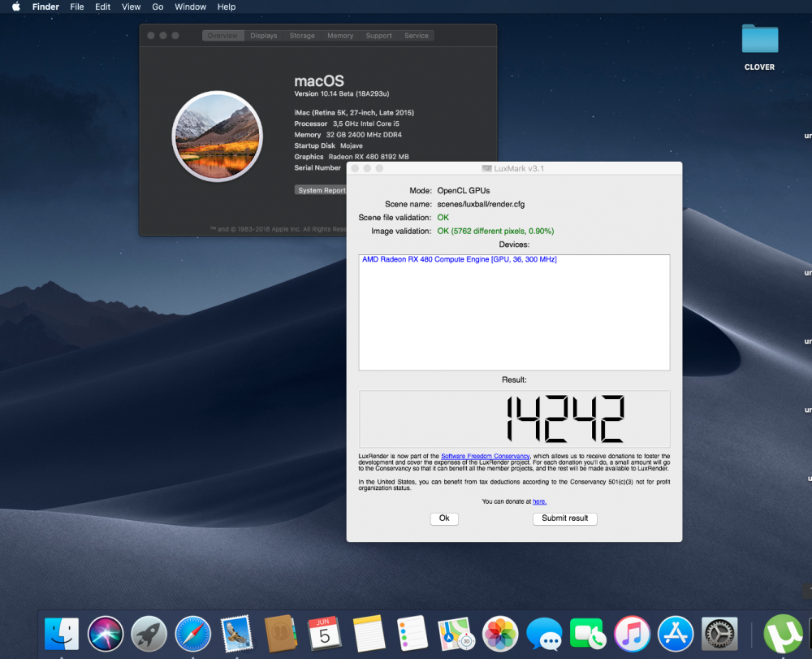
Task: Switch to the Service tab
Action: click(x=417, y=36)
